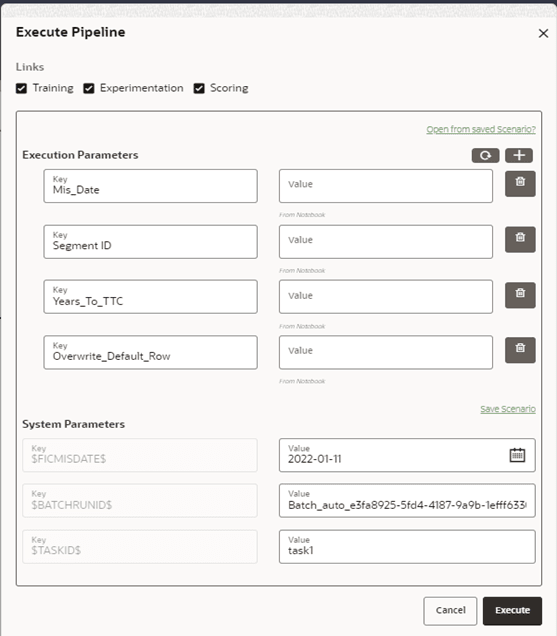Click the Execute button

pyautogui.click(x=512, y=610)
